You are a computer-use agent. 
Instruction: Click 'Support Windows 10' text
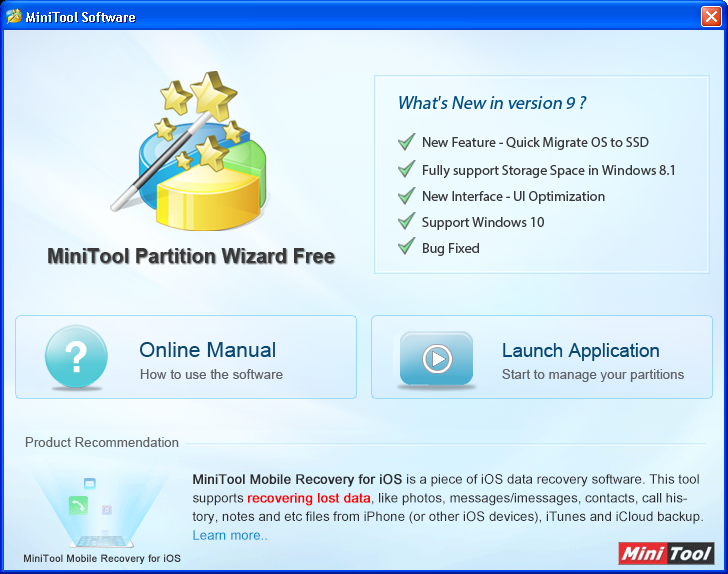point(483,222)
